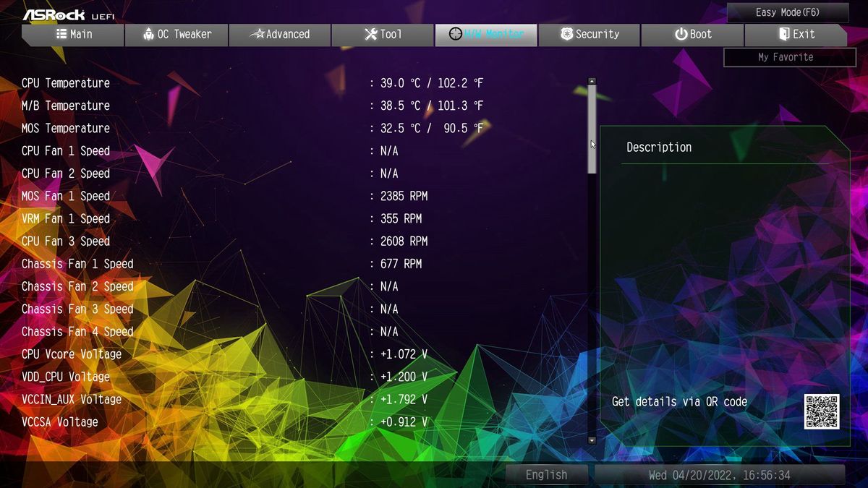
Task: Click the 2385 RPM value
Action: click(x=404, y=196)
